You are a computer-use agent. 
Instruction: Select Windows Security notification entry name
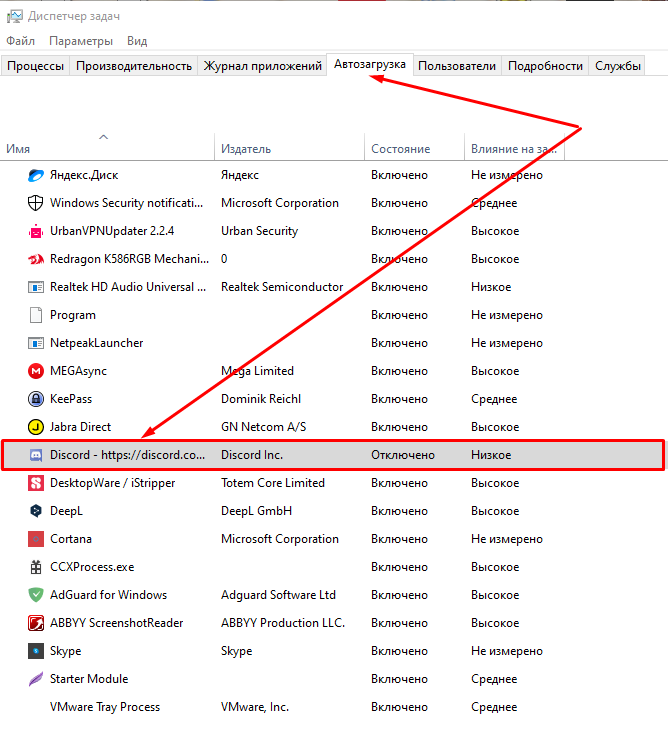126,203
